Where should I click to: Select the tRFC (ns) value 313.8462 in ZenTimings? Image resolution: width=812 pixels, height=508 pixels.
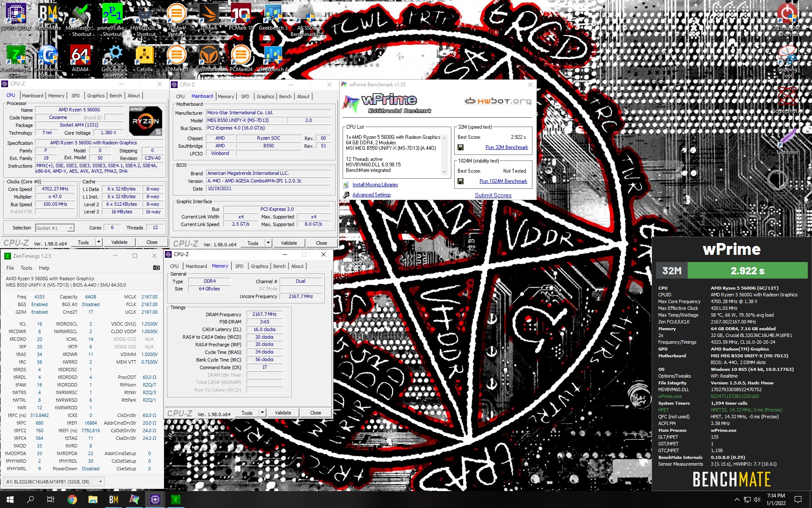pyautogui.click(x=39, y=415)
